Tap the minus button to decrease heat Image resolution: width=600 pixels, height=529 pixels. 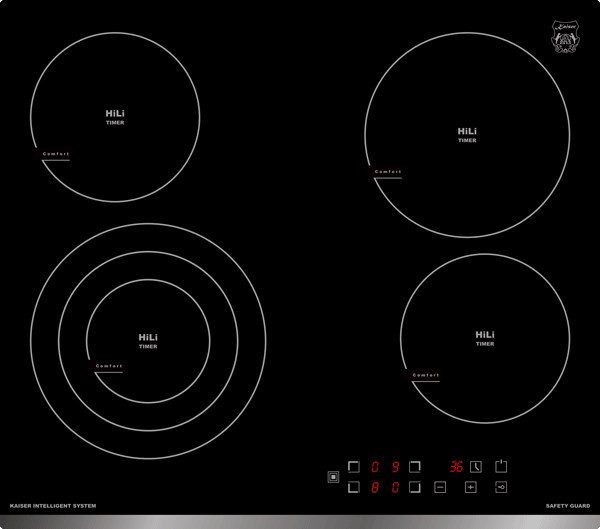tap(440, 487)
